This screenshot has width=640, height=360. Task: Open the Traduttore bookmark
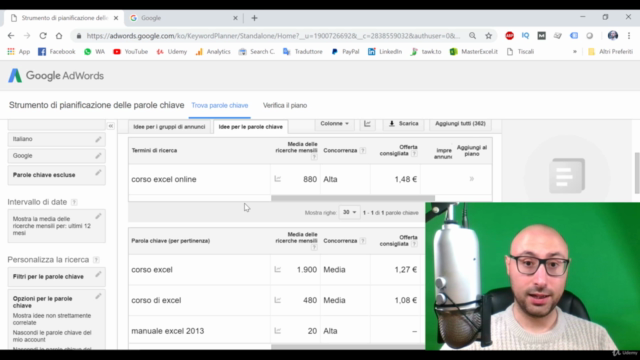(x=302, y=52)
